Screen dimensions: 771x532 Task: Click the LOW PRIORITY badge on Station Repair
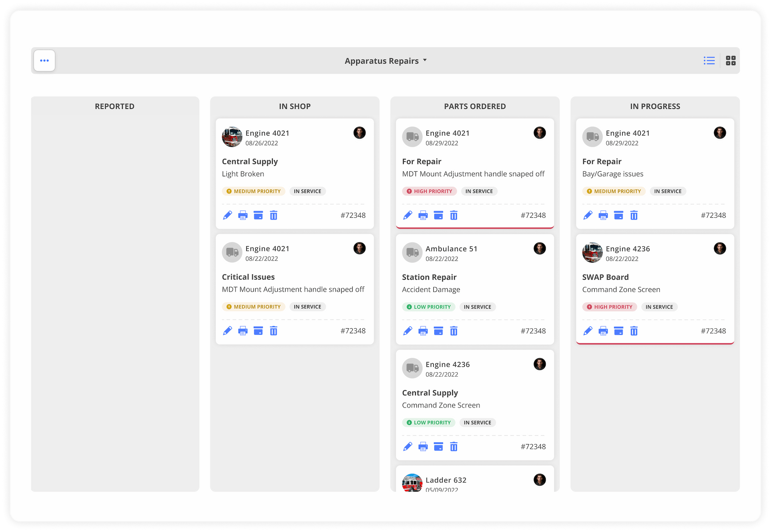[429, 307]
